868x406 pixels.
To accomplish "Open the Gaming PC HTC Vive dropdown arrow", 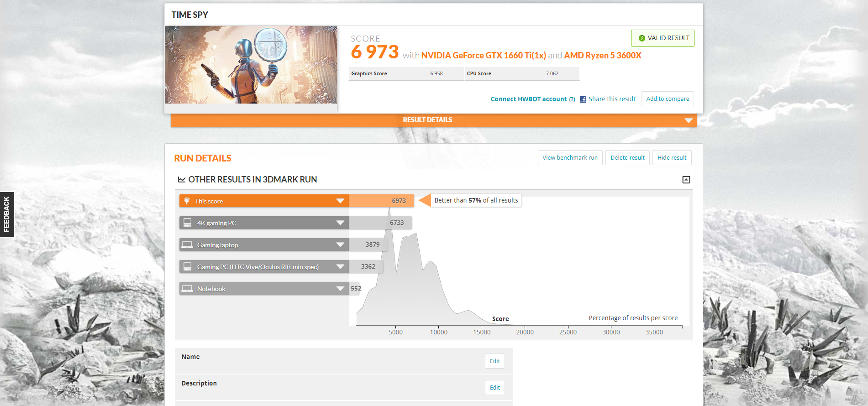I will pyautogui.click(x=340, y=266).
